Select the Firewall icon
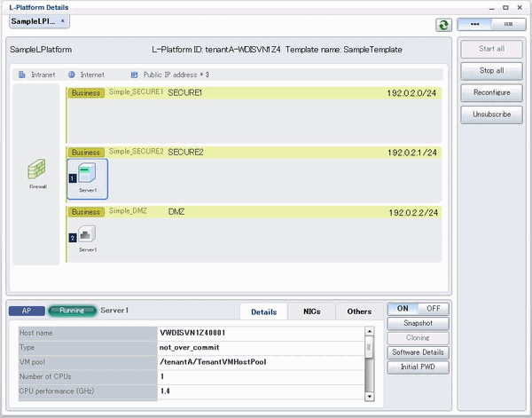 (37, 170)
